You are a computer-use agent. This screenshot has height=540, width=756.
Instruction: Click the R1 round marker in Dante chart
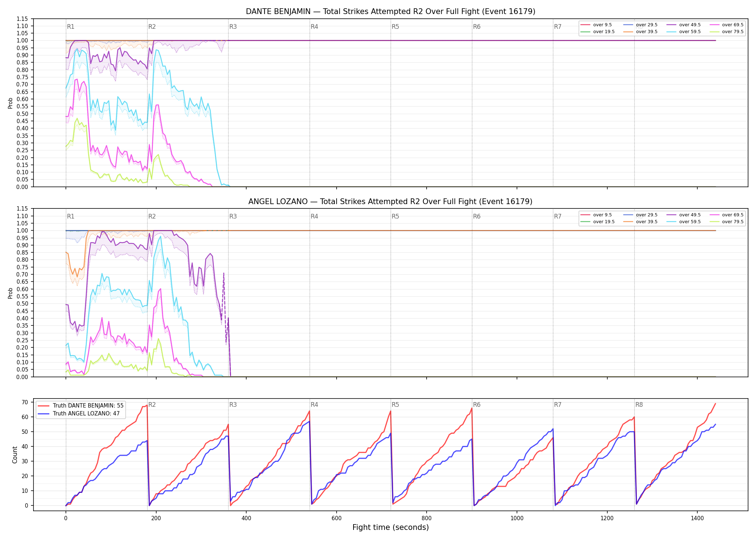(x=71, y=27)
